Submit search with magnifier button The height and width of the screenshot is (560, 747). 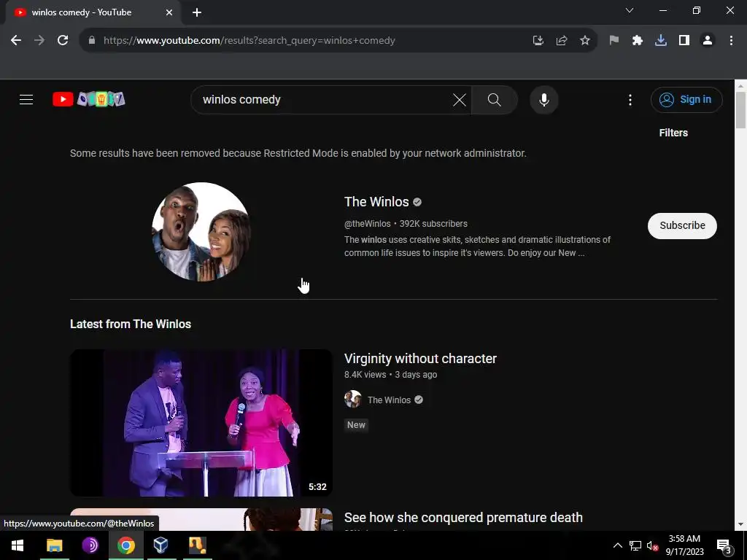point(495,99)
